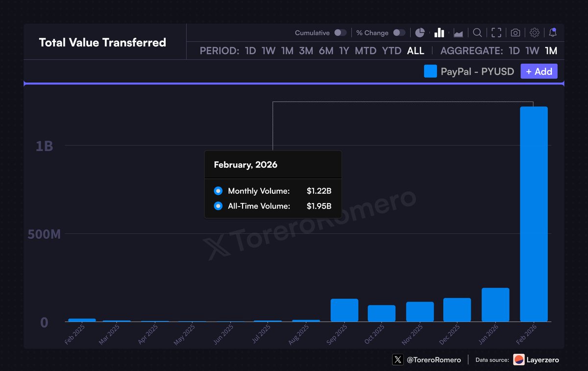Click the + Add button
Viewport: 588px width, 371px height.
click(x=539, y=71)
